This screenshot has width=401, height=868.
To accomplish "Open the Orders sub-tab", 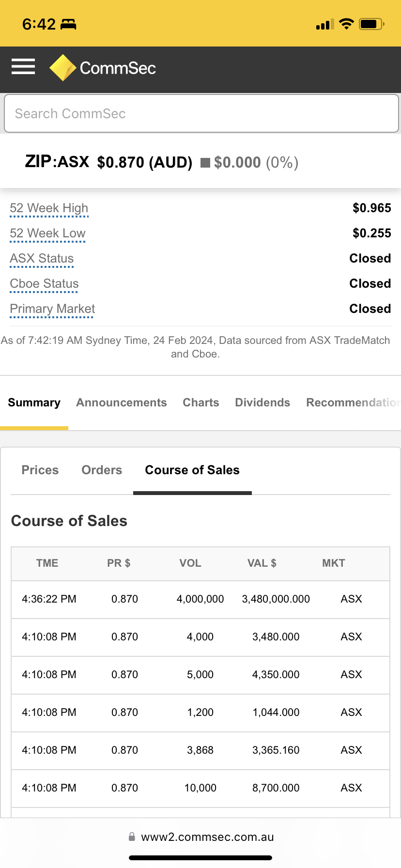I will point(102,470).
